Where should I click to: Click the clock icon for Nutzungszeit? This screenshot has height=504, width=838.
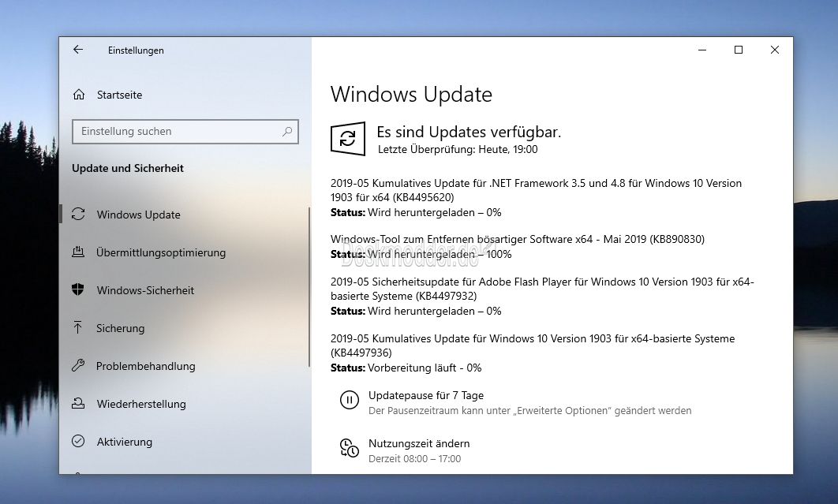(x=350, y=448)
